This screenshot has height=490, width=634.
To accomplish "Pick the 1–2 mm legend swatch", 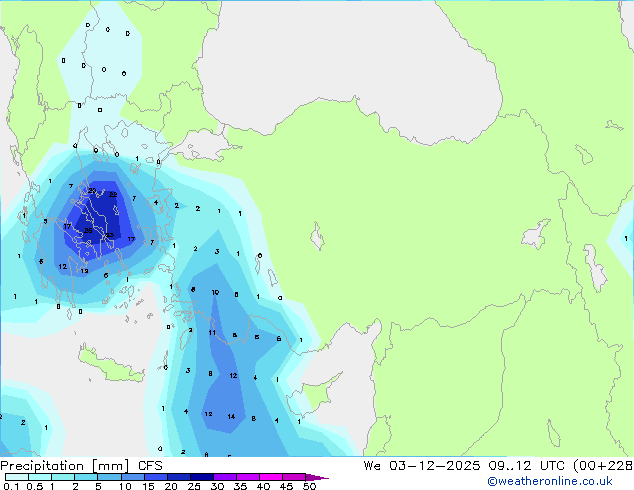I will pyautogui.click(x=63, y=477).
